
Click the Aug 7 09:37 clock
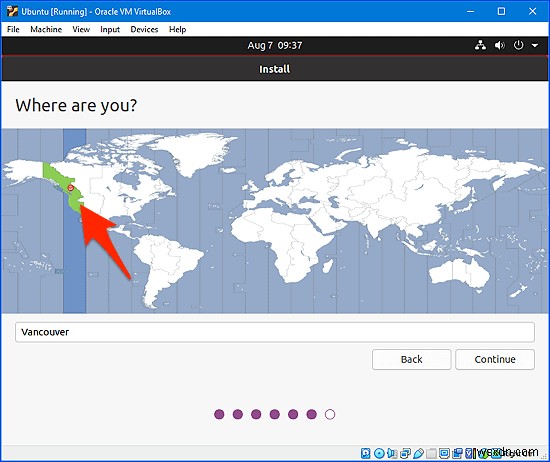[275, 45]
